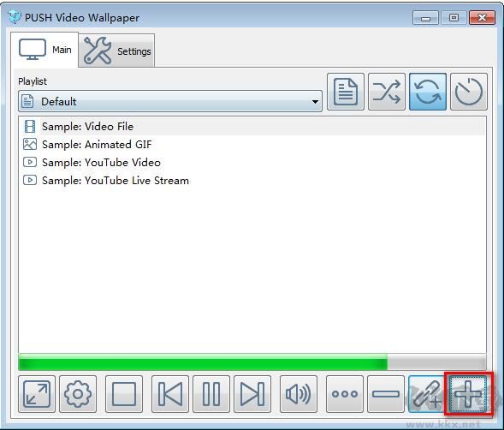Toggle the shuffle playlist button

click(387, 92)
